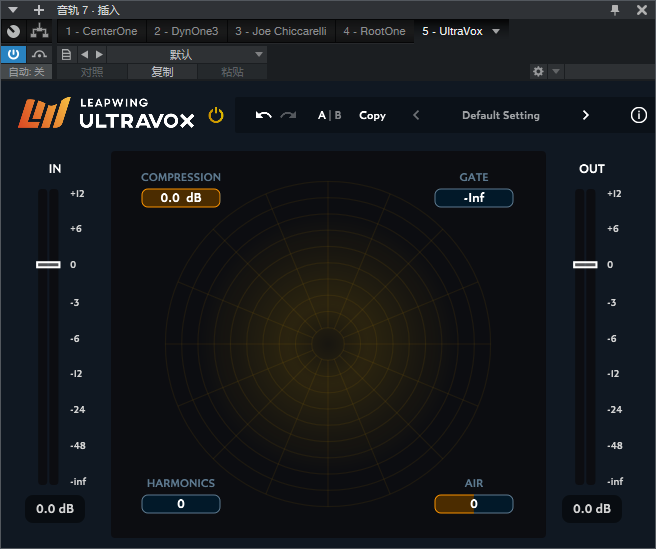Expand the dropdown arrow beside gear

[556, 72]
